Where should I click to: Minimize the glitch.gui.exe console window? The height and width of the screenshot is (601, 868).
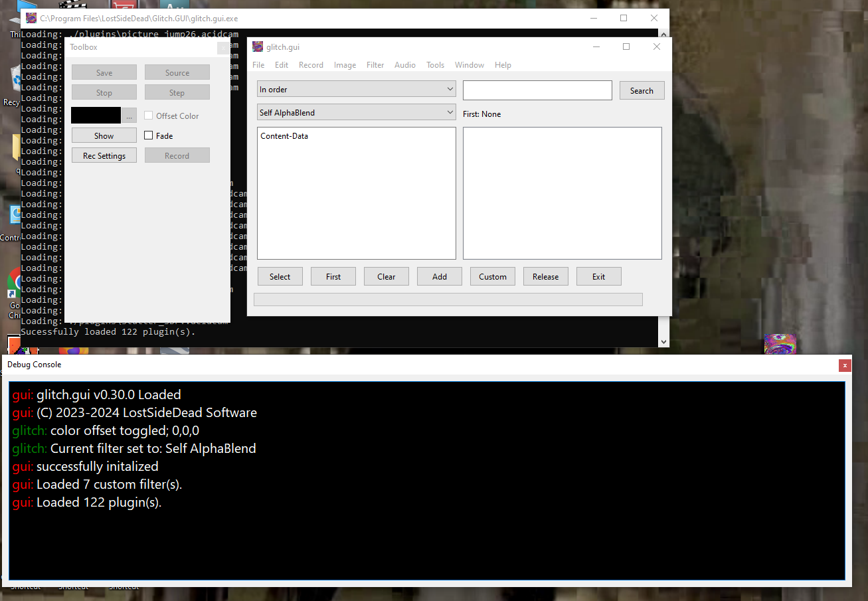pos(593,19)
